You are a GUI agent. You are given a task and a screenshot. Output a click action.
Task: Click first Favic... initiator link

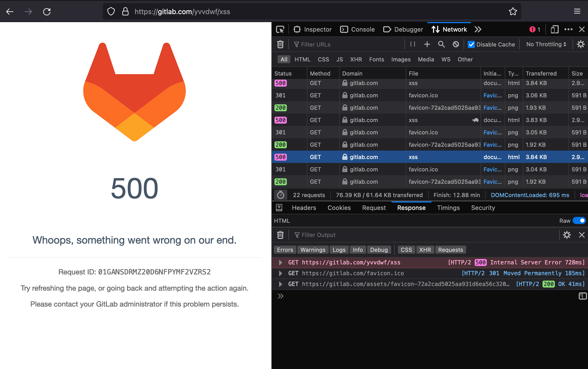click(492, 95)
